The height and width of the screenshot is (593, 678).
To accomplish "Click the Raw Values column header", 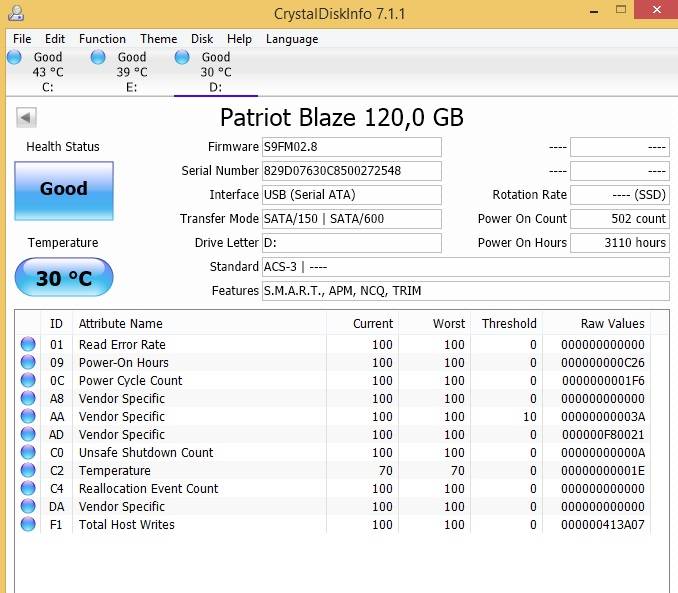I will tap(596, 324).
